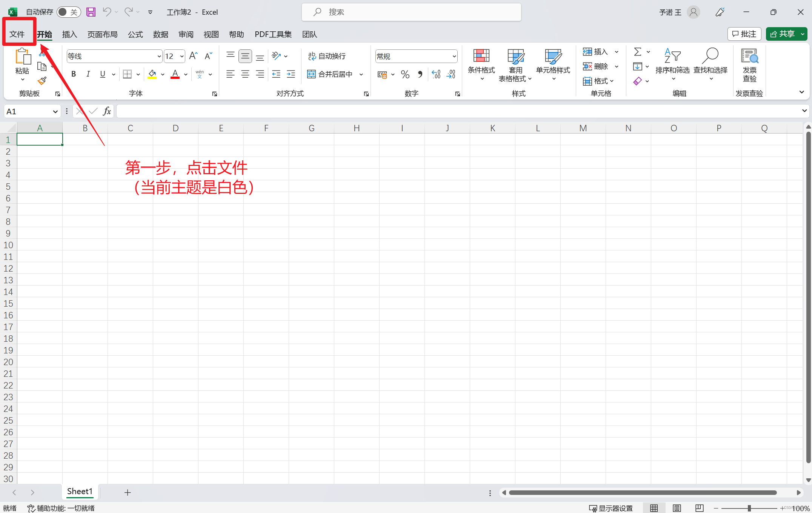
Task: Expand the number format combo box
Action: (x=454, y=57)
